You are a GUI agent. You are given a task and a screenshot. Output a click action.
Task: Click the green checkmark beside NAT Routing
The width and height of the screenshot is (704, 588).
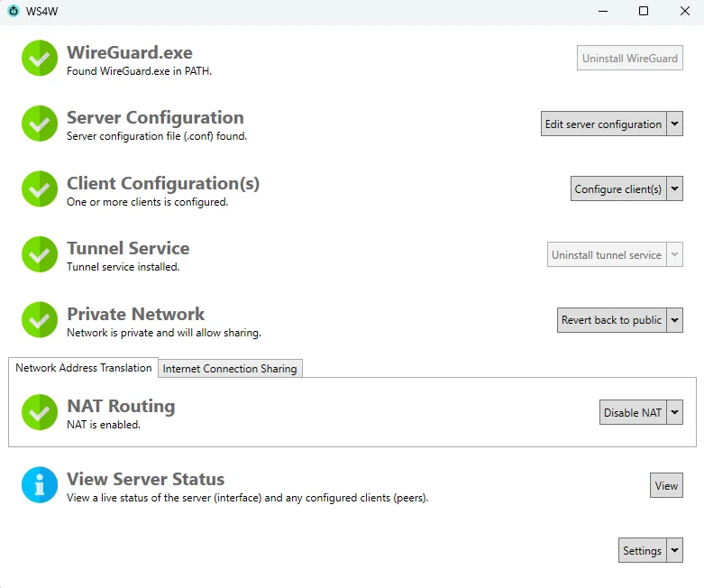(40, 412)
